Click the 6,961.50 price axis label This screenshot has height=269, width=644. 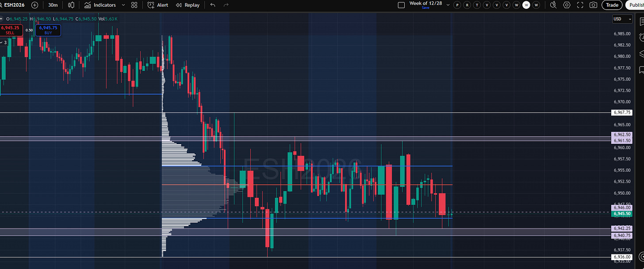point(623,141)
